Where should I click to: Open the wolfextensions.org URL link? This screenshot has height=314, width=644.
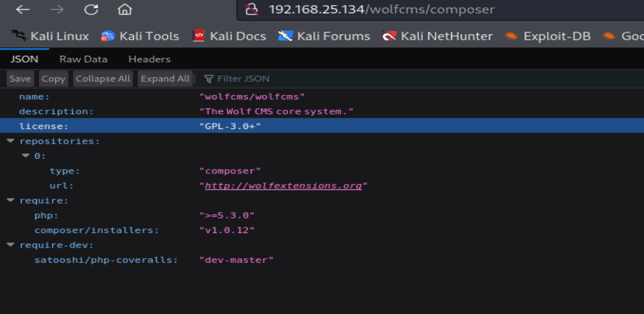pos(283,185)
